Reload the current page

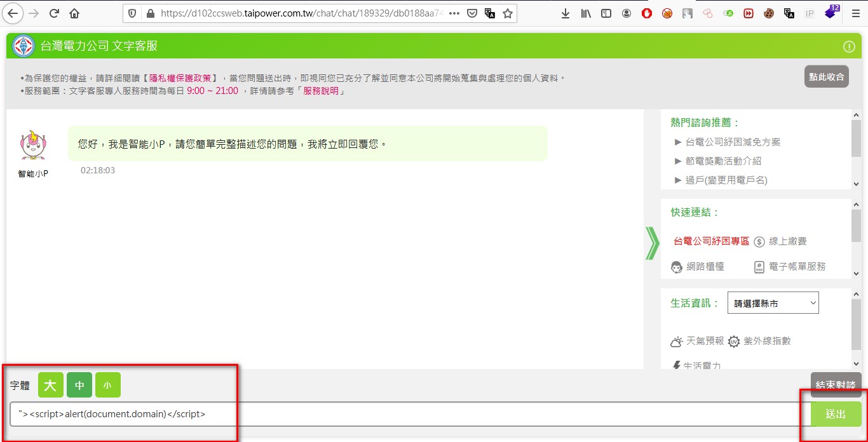(55, 13)
